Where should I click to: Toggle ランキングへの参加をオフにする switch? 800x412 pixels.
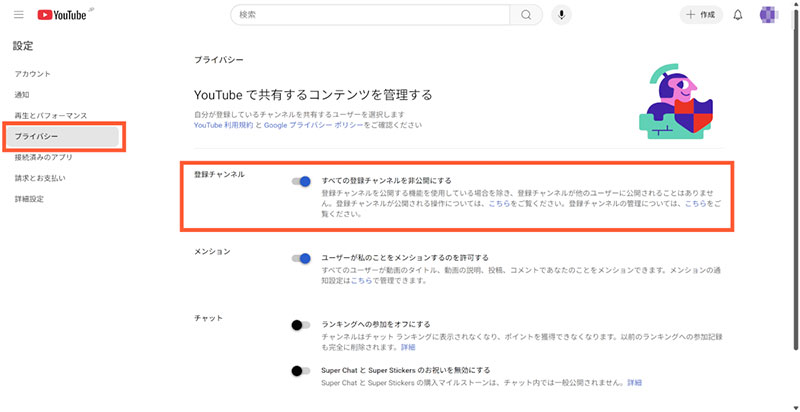pos(301,325)
